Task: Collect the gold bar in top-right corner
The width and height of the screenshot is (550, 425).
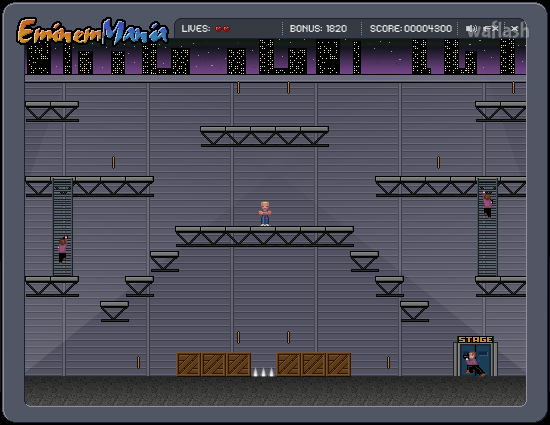Action: [514, 88]
